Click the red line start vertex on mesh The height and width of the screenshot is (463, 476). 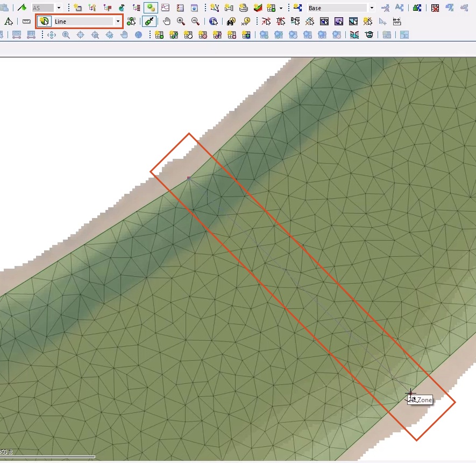(189, 178)
